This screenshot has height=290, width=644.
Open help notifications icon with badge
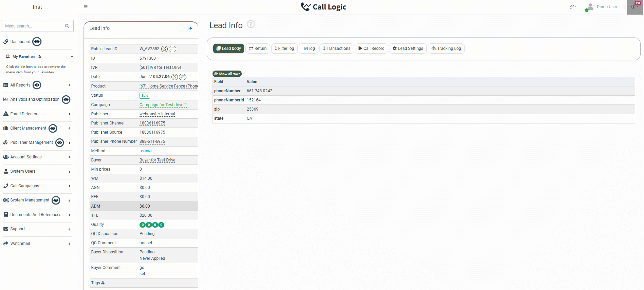(634, 7)
